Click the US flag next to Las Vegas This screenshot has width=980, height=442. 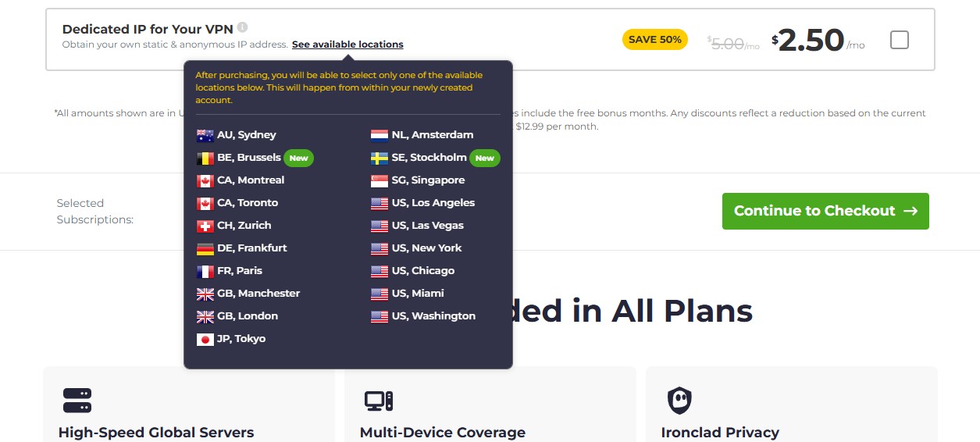click(x=380, y=226)
